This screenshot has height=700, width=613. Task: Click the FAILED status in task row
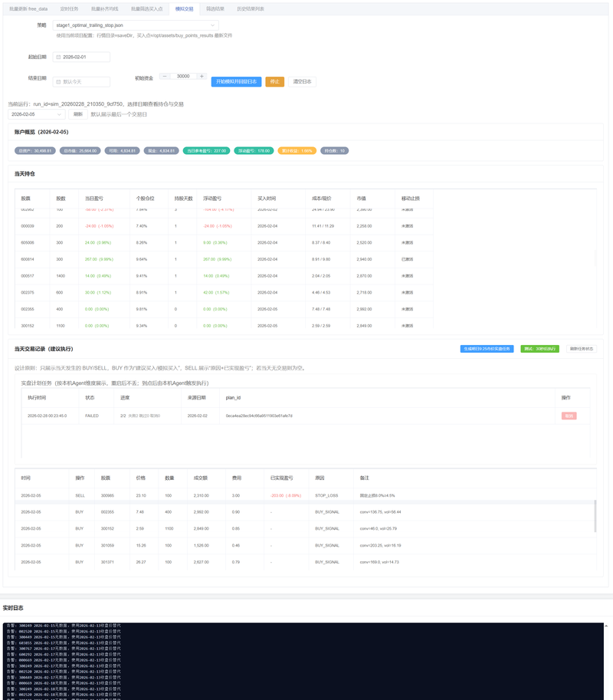pyautogui.click(x=92, y=416)
